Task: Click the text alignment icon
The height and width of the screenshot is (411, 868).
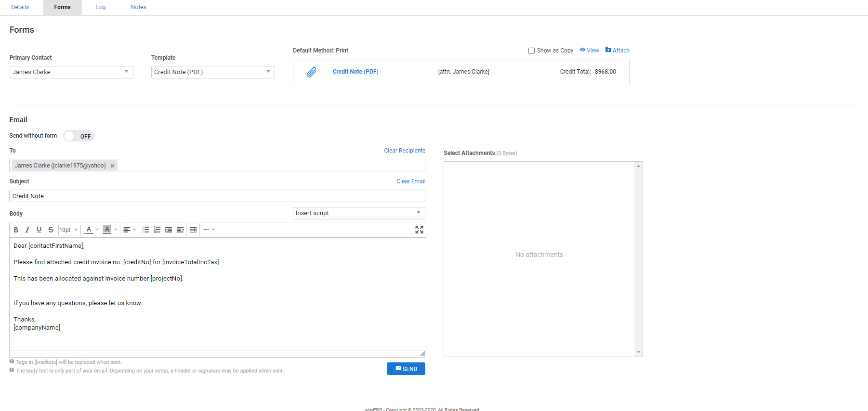Action: tap(127, 230)
